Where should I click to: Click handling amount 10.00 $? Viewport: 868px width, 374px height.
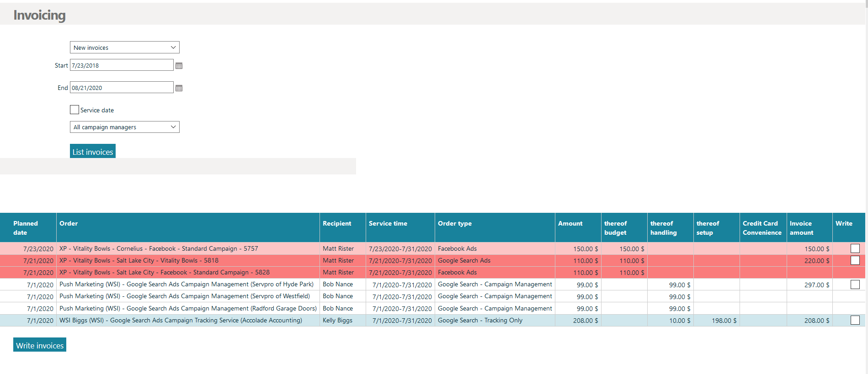680,321
